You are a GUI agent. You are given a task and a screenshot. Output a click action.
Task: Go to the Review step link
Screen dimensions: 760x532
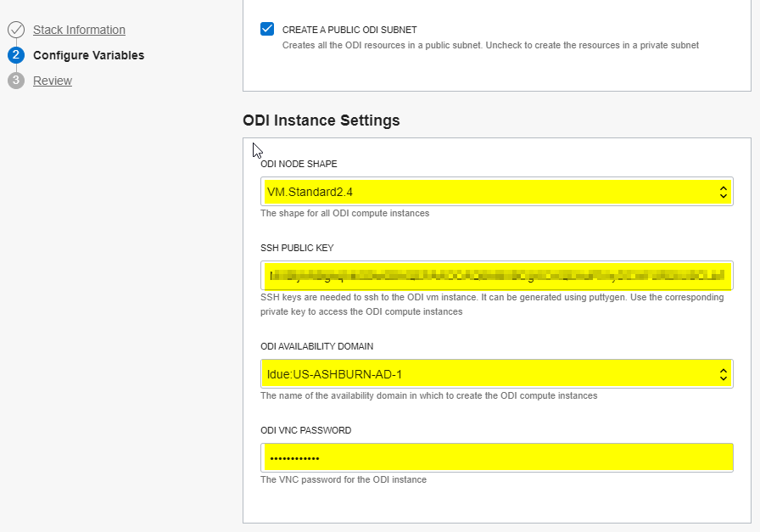tap(53, 81)
